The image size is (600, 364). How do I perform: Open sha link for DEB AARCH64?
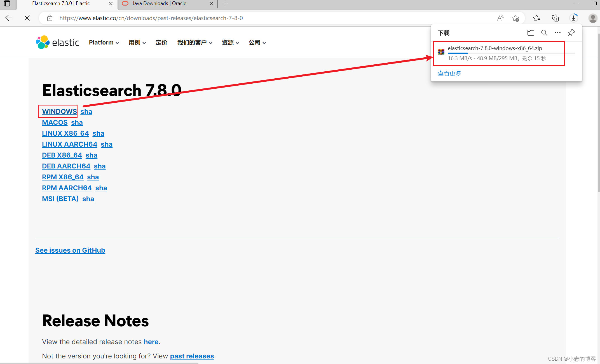(100, 166)
